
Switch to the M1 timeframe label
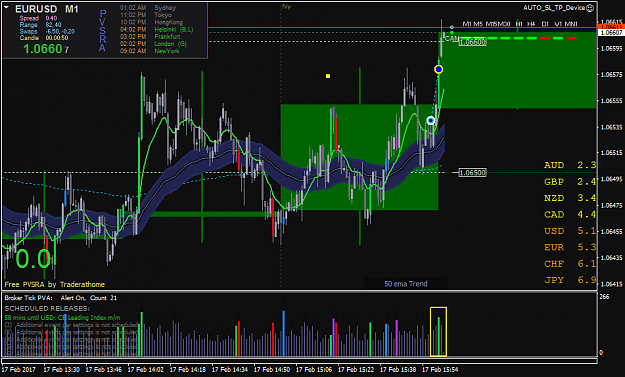[x=467, y=24]
